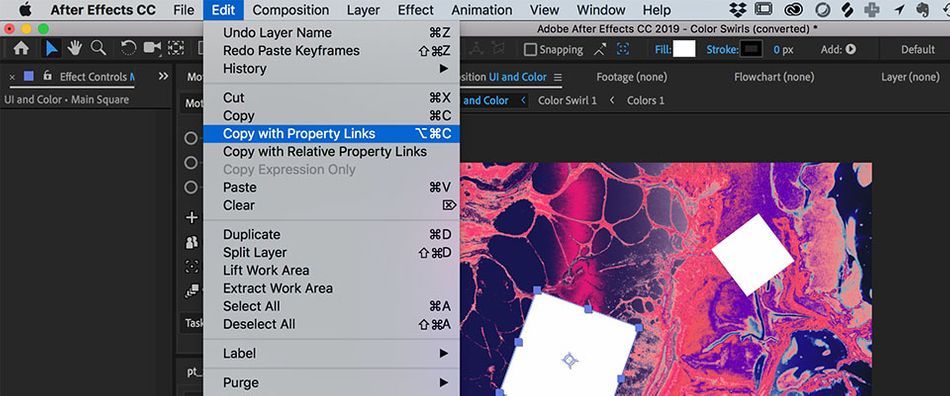Screen dimensions: 950x396
Task: Open the Composition menu
Action: pos(291,10)
